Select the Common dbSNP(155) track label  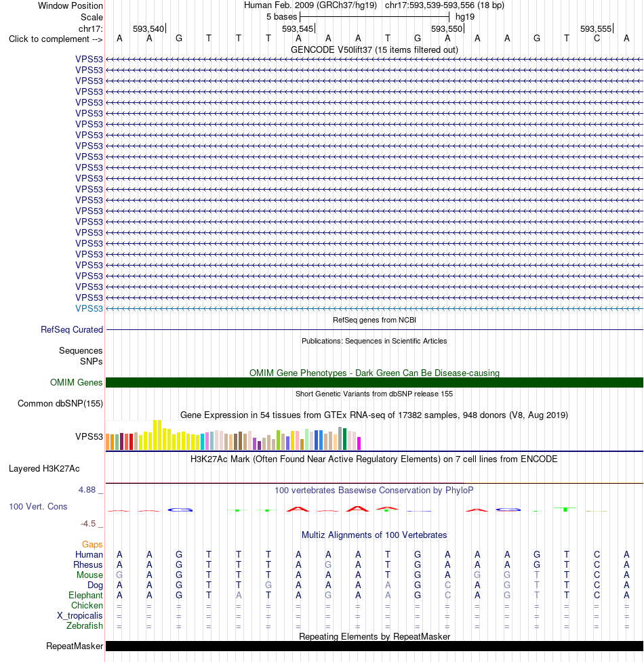click(x=60, y=404)
